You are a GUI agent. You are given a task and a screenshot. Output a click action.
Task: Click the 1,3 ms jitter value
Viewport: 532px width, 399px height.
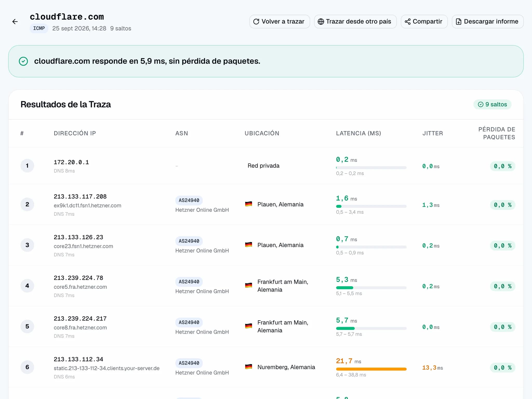431,205
